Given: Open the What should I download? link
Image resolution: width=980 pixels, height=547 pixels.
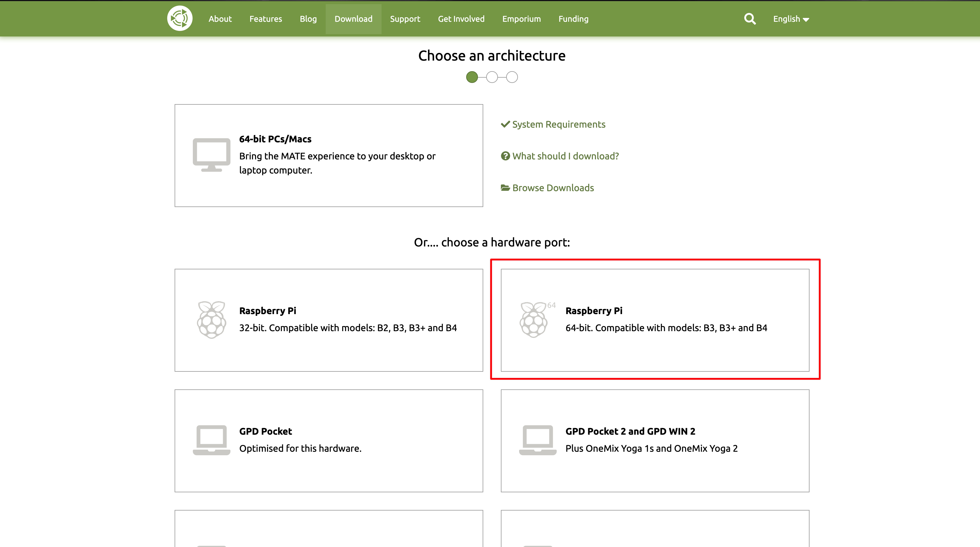Looking at the screenshot, I should pos(565,156).
